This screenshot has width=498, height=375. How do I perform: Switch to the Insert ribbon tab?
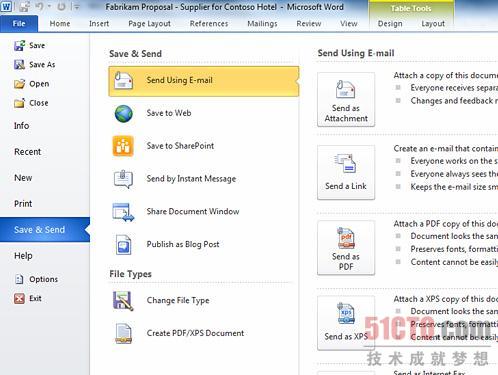99,23
